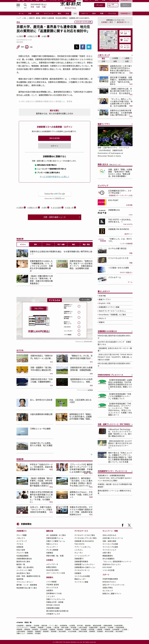Click 京都・滋賀の最新ニュース button
This screenshot has height=644, width=149.
[55, 217]
